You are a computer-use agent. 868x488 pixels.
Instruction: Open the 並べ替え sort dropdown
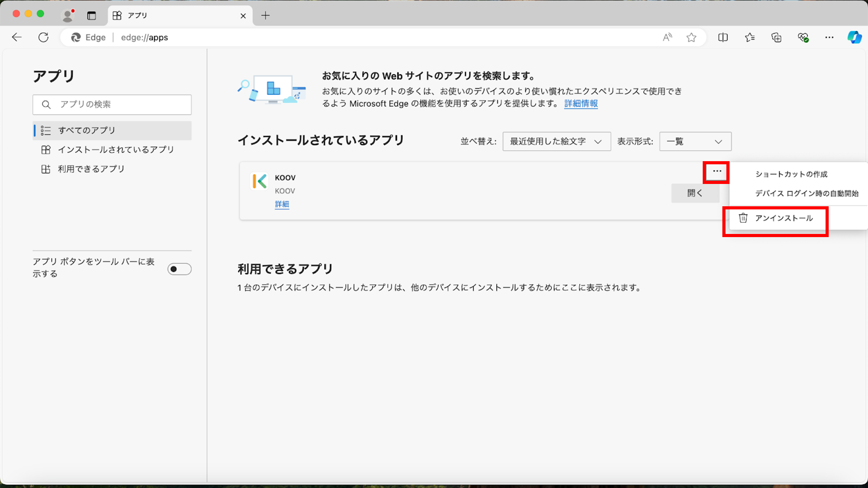557,142
